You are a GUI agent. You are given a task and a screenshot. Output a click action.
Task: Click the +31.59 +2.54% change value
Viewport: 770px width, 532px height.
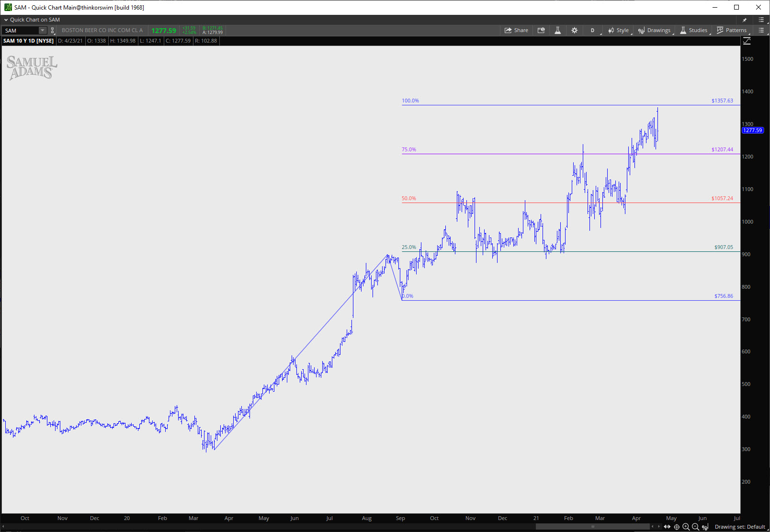tap(189, 30)
